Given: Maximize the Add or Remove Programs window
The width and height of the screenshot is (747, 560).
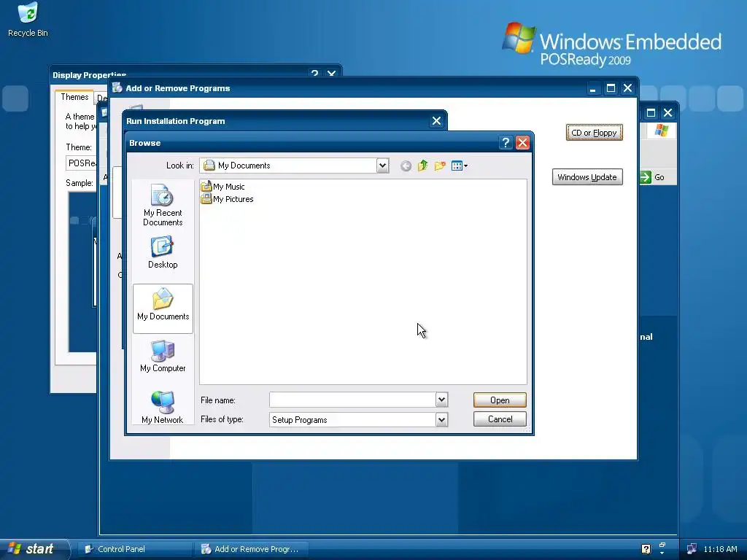Looking at the screenshot, I should [611, 88].
